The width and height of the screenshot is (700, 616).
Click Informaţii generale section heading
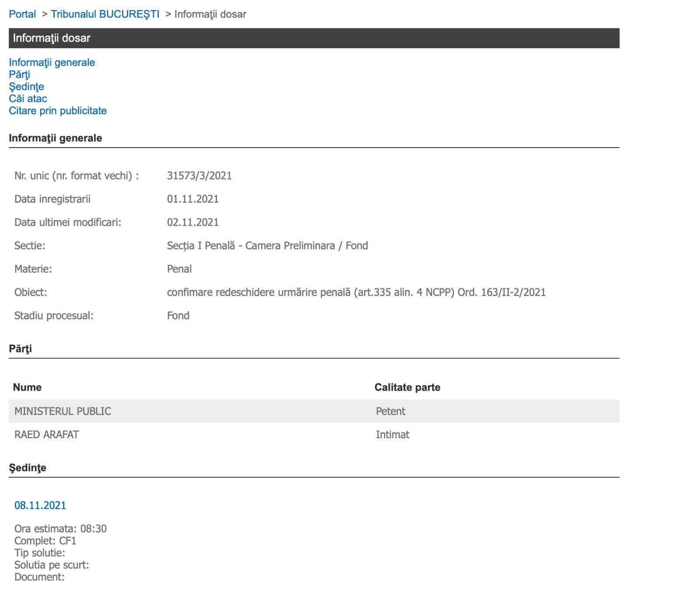[x=56, y=138]
